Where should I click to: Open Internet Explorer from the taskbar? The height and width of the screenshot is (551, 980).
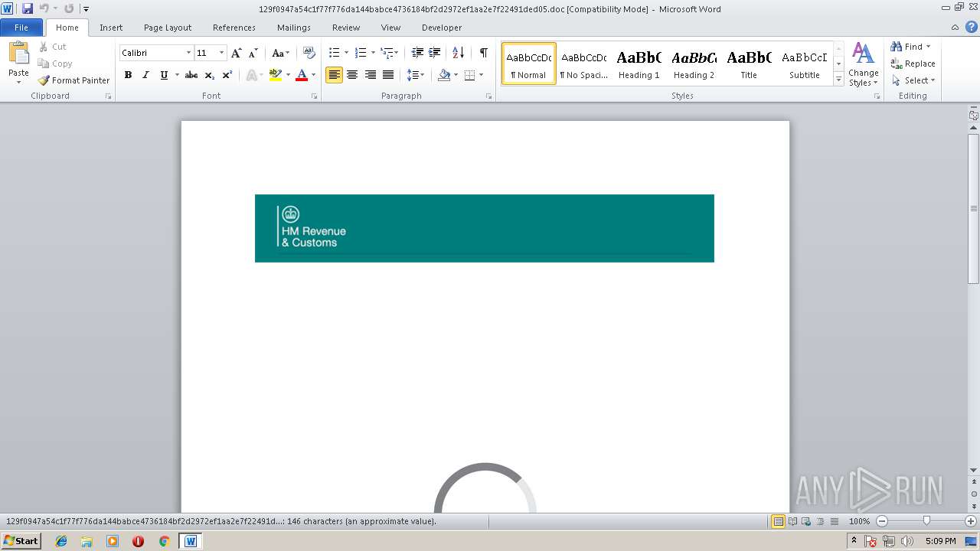click(x=61, y=541)
